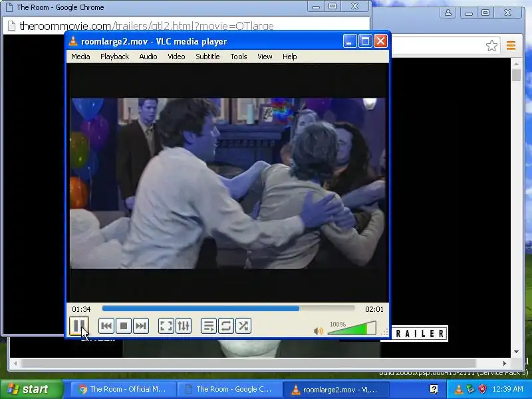
Task: Pause playback in VLC
Action: 79,326
